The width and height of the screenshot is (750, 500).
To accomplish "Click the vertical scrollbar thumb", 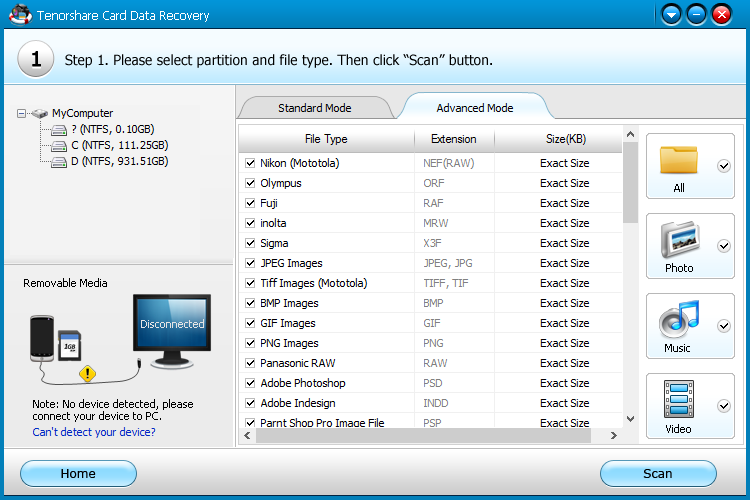I will (x=630, y=182).
